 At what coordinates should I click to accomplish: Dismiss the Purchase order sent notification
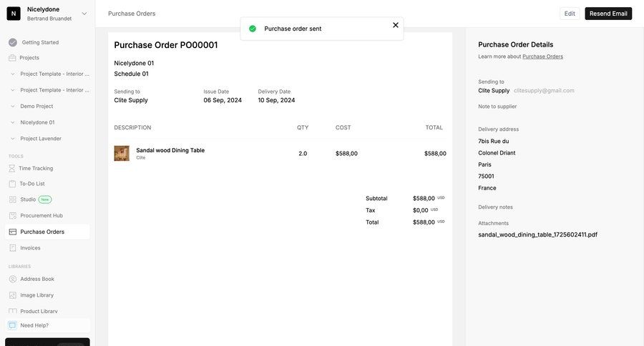click(396, 25)
